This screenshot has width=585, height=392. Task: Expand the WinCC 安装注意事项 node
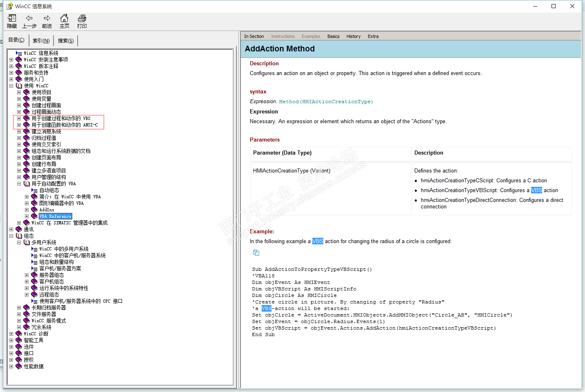click(11, 60)
